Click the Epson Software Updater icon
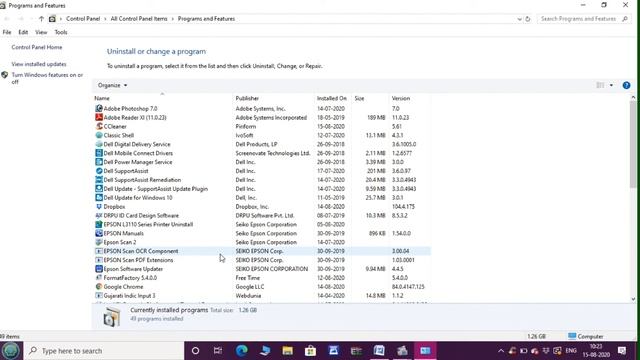 [99, 269]
